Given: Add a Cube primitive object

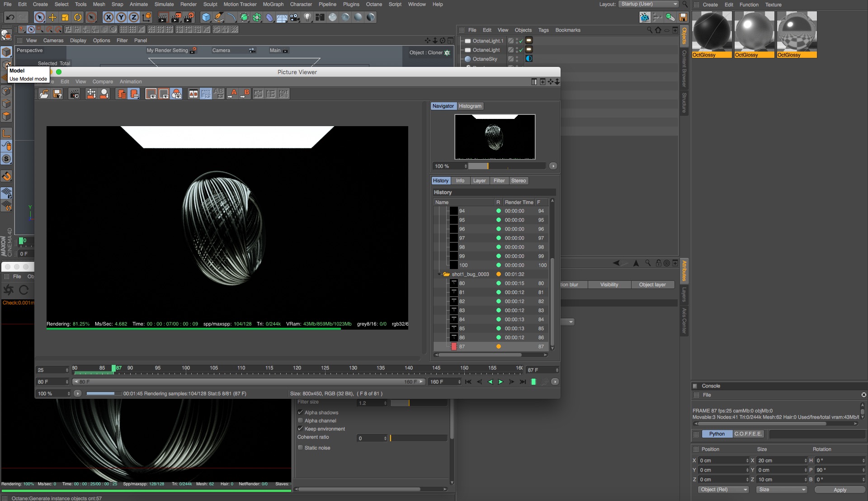Looking at the screenshot, I should point(206,17).
